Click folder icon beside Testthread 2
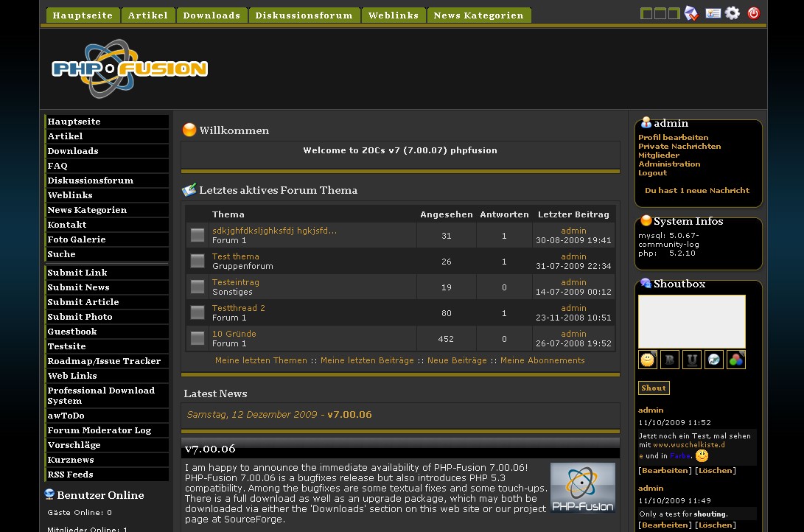804x532 pixels. click(197, 312)
